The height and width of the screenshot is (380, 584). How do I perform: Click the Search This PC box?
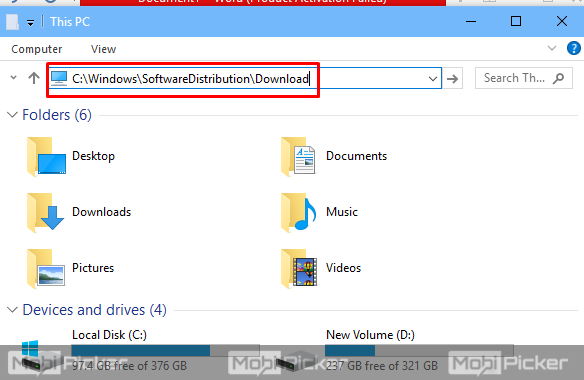[x=524, y=78]
